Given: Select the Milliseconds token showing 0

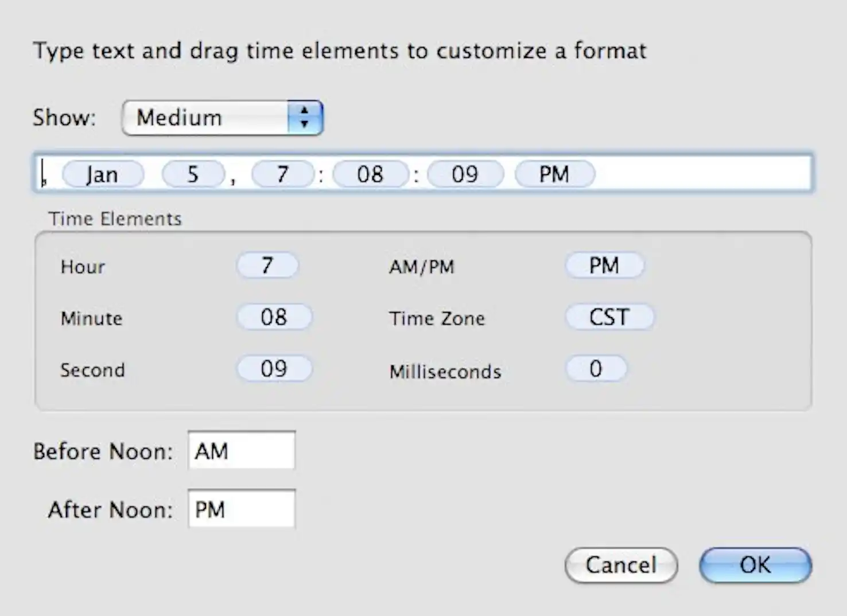Looking at the screenshot, I should (596, 369).
